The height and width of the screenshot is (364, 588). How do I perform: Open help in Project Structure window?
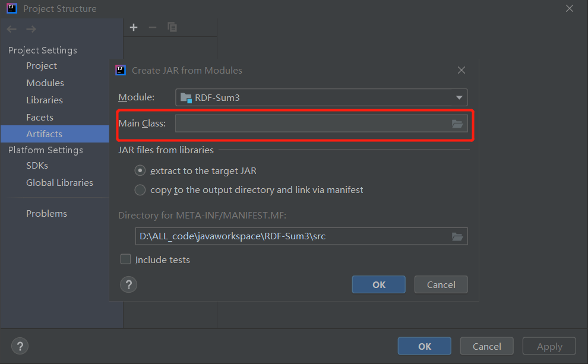[20, 346]
